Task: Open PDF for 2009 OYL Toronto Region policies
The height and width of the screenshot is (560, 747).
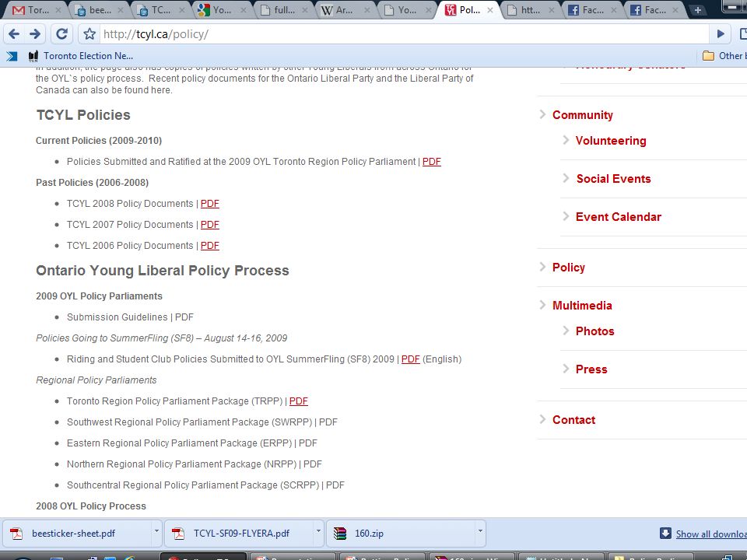Action: 432,162
